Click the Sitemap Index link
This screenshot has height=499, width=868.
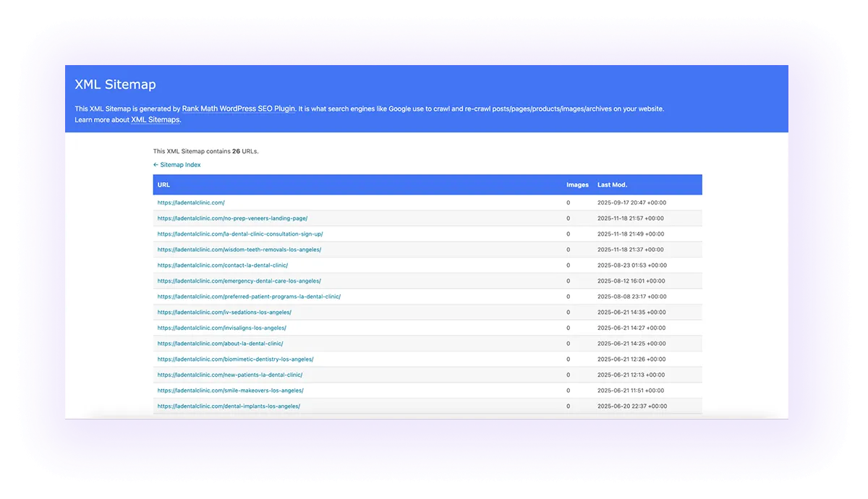180,165
